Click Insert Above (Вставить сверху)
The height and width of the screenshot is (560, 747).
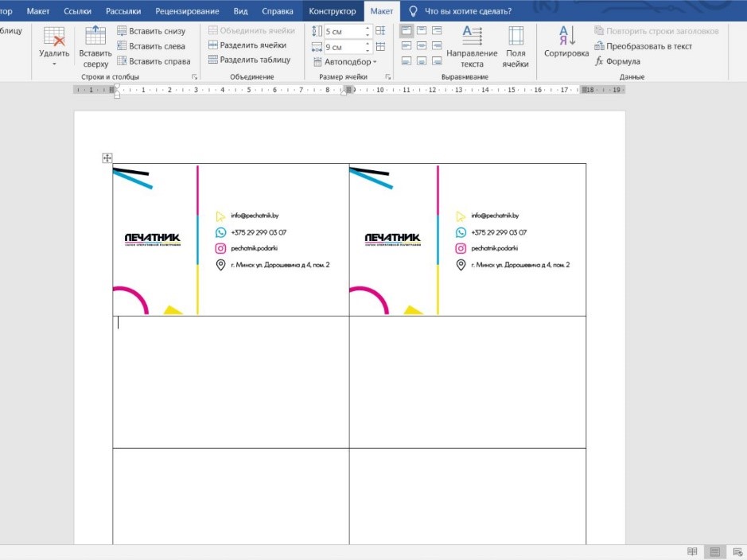(x=95, y=46)
